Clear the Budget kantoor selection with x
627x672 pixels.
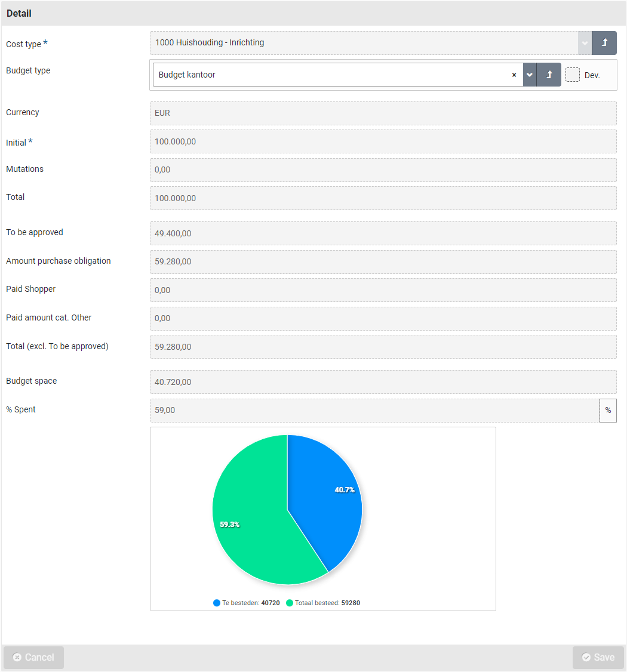(514, 75)
